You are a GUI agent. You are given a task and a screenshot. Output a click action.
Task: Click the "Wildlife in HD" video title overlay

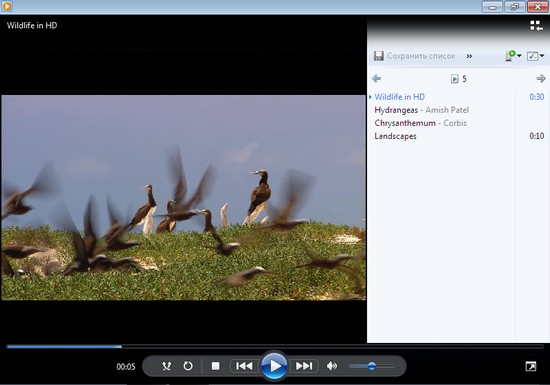pyautogui.click(x=32, y=25)
